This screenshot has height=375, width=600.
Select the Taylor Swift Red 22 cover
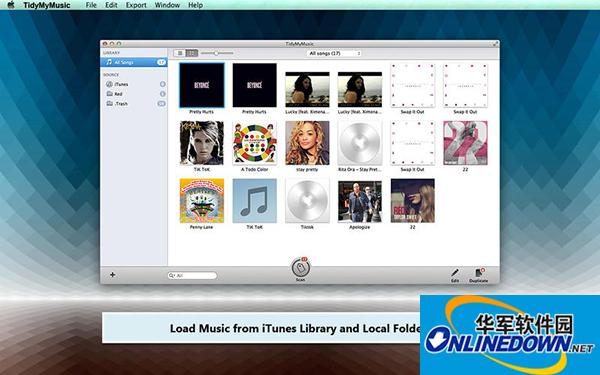click(412, 201)
